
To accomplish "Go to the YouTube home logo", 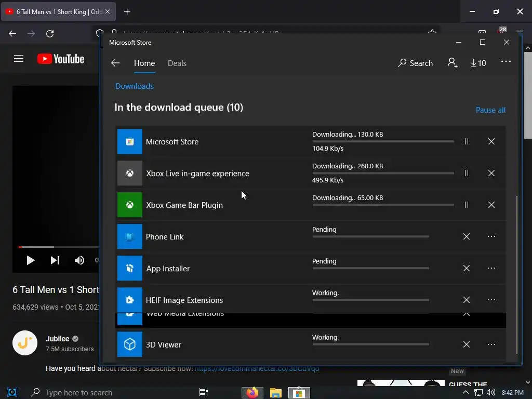I will (x=61, y=59).
